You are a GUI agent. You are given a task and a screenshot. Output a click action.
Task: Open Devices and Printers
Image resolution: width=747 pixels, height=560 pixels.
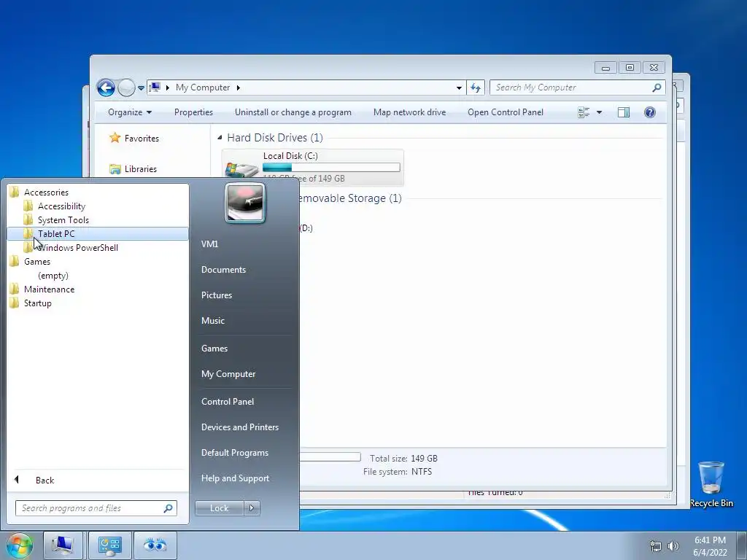[239, 427]
